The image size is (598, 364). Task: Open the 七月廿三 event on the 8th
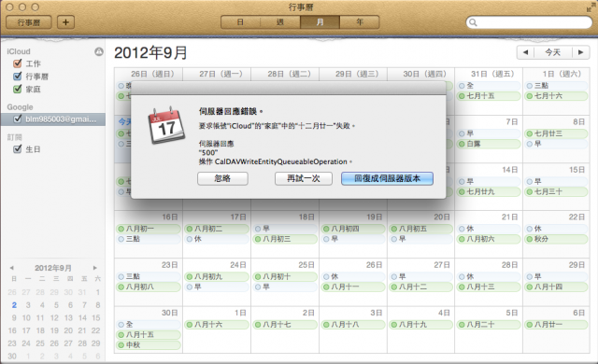(x=557, y=133)
